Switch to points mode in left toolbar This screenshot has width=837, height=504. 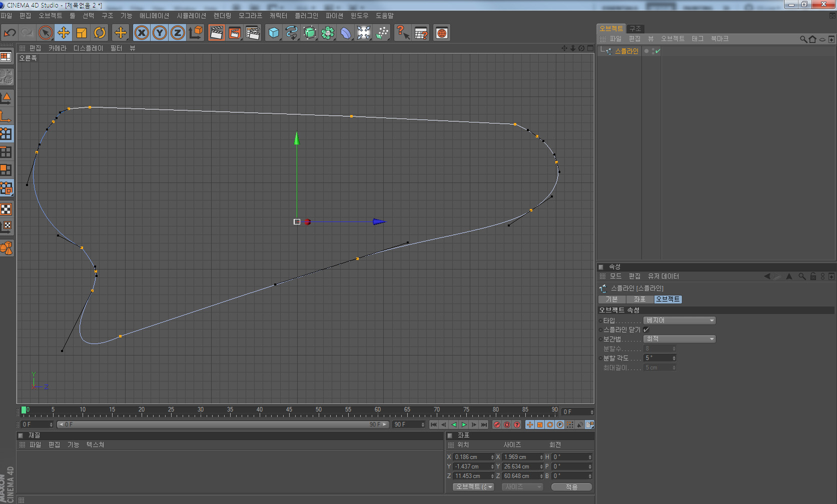tap(6, 133)
